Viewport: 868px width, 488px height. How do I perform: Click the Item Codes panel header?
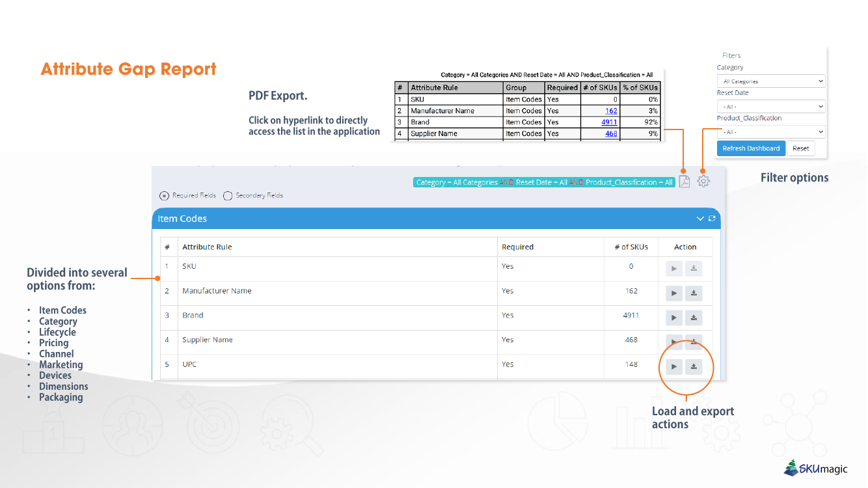pos(436,219)
